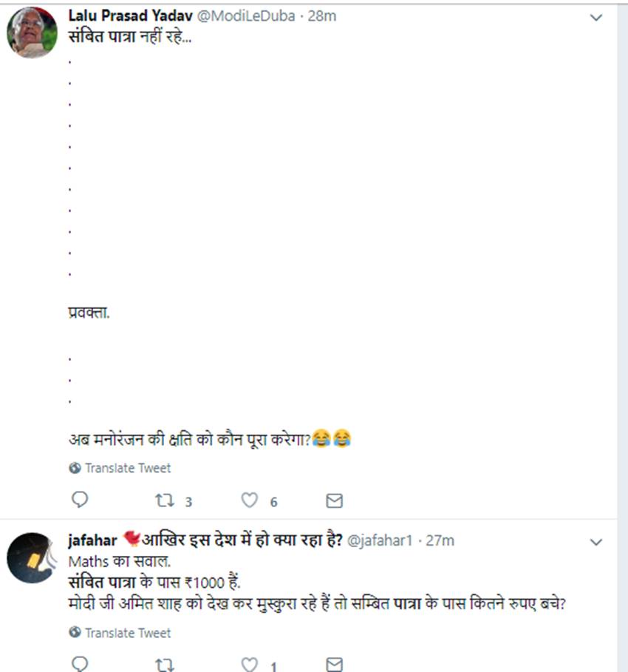
Task: Open jafahar's dark profile avatar
Action: [x=32, y=557]
